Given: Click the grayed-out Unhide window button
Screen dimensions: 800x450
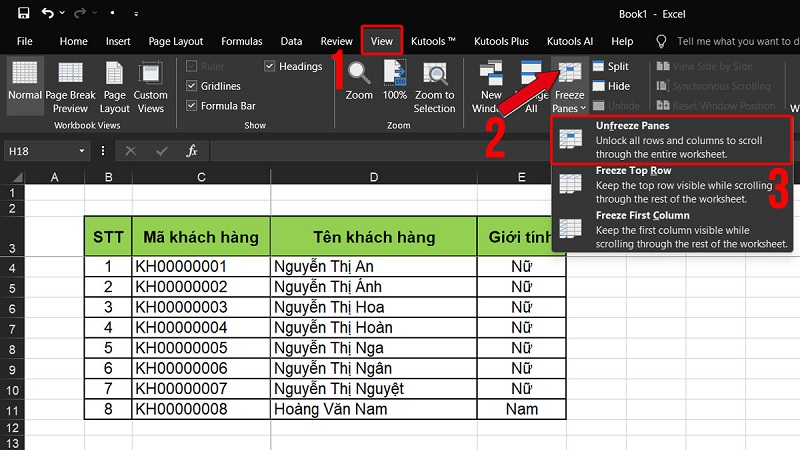Looking at the screenshot, I should pos(616,106).
